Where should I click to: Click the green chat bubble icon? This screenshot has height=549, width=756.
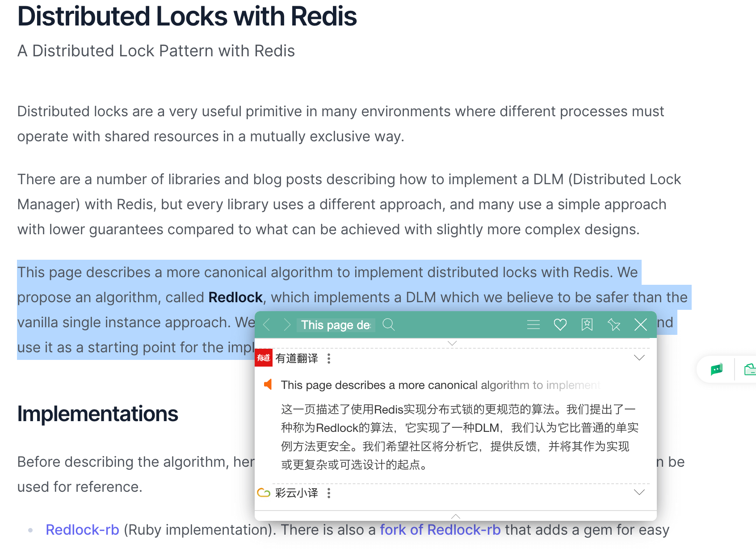coord(716,369)
